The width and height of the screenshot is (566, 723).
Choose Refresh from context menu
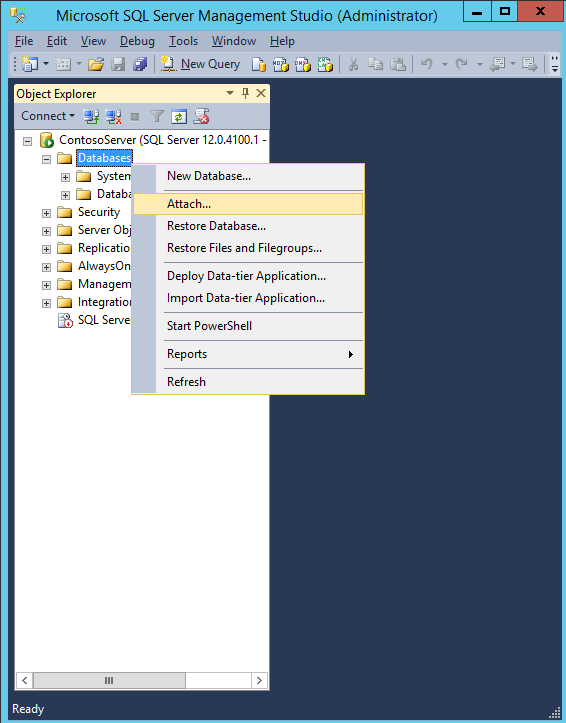tap(248, 382)
